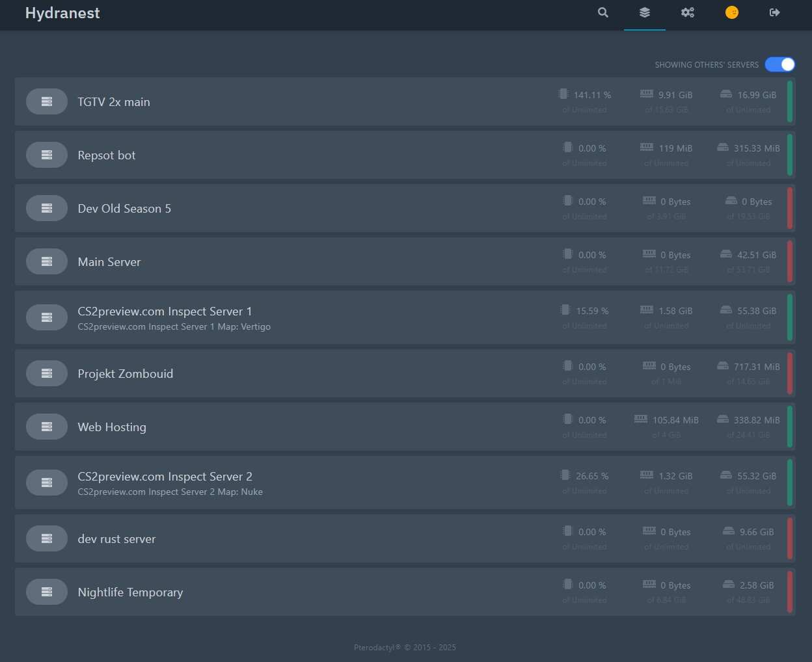The width and height of the screenshot is (812, 662).
Task: Open Main Server entry
Action: point(405,261)
